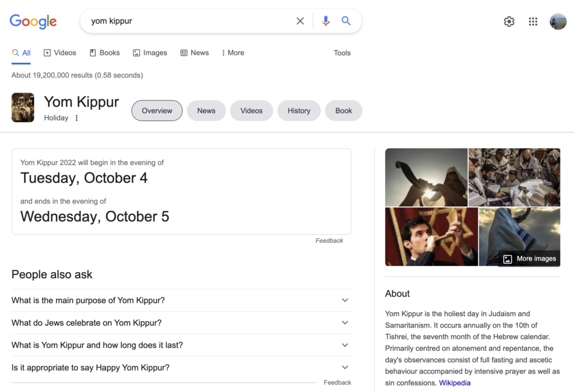Click the shofar player thumbnail with red background
The image size is (574, 392).
[x=431, y=237]
